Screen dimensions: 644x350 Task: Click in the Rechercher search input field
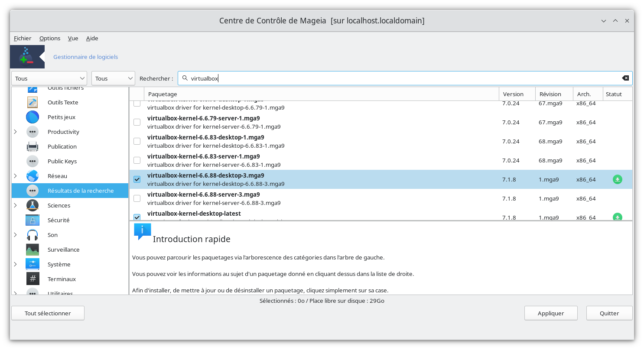pos(405,78)
